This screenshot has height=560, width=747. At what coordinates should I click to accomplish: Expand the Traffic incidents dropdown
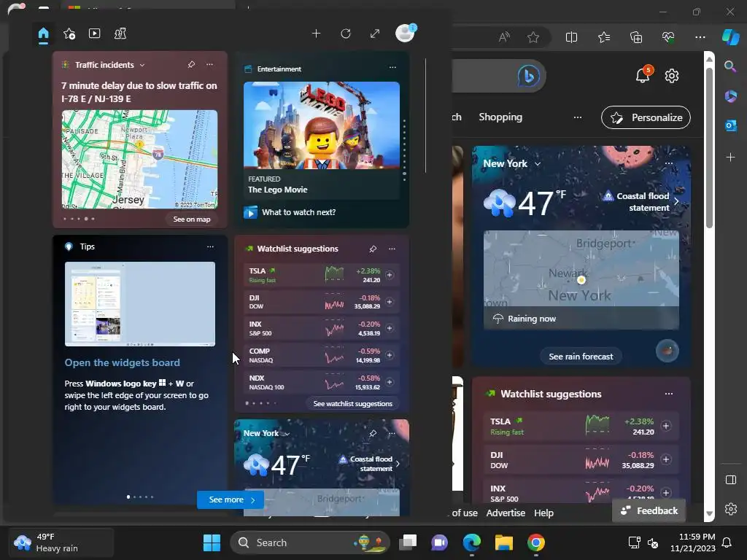tap(142, 65)
